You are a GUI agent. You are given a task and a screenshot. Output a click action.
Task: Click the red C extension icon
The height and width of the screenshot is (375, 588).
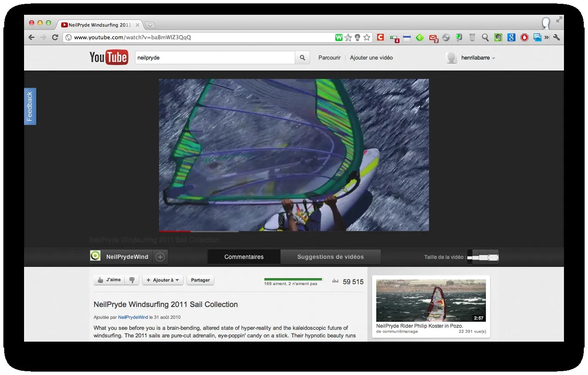click(x=380, y=38)
